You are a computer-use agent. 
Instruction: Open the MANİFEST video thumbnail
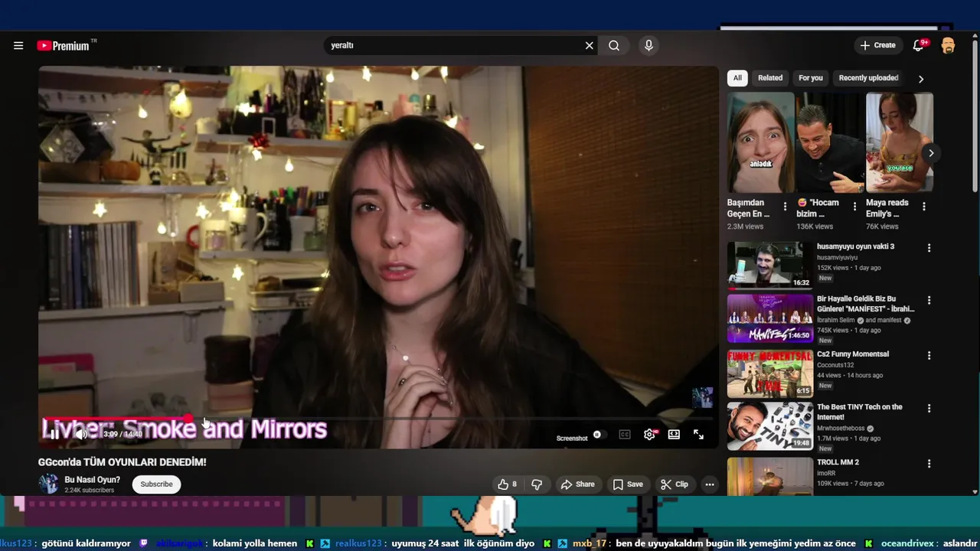[x=770, y=318]
